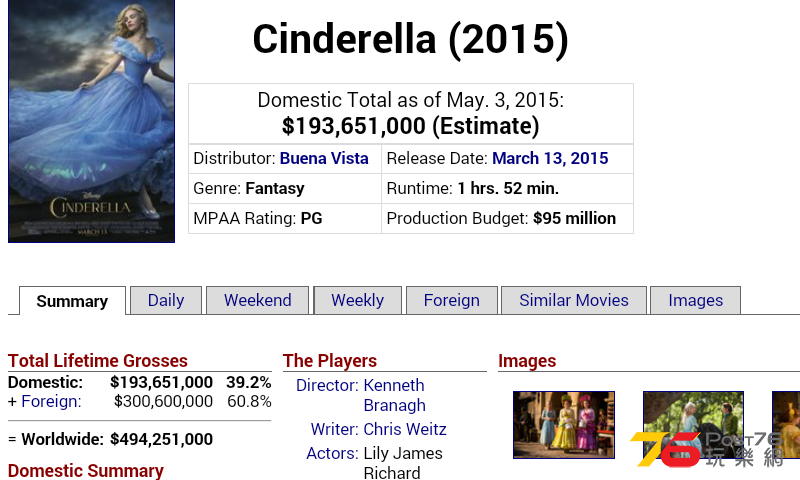Select the Foreign tab

pos(452,300)
